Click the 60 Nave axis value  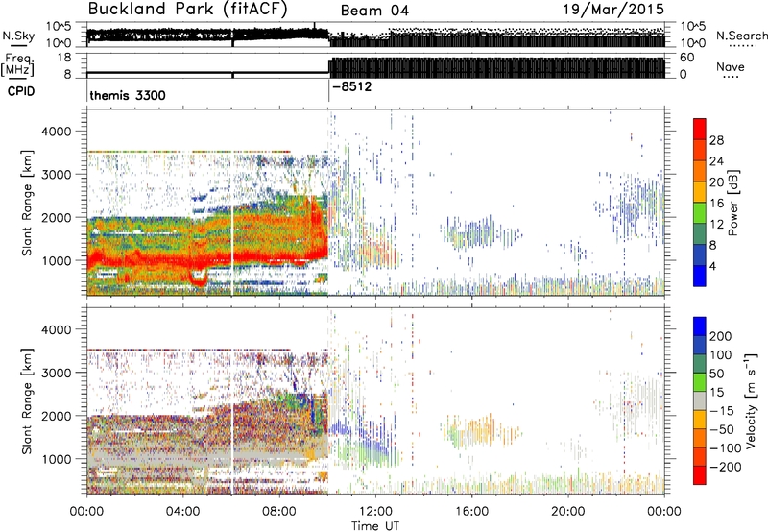pos(686,58)
